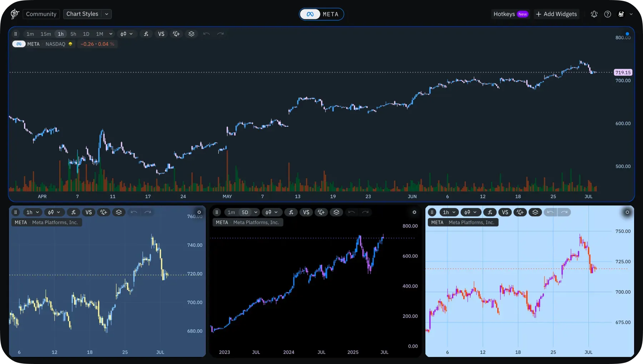Open the 1h interval dropdown in bottom-left chart
Image resolution: width=643 pixels, height=364 pixels.
pyautogui.click(x=33, y=212)
